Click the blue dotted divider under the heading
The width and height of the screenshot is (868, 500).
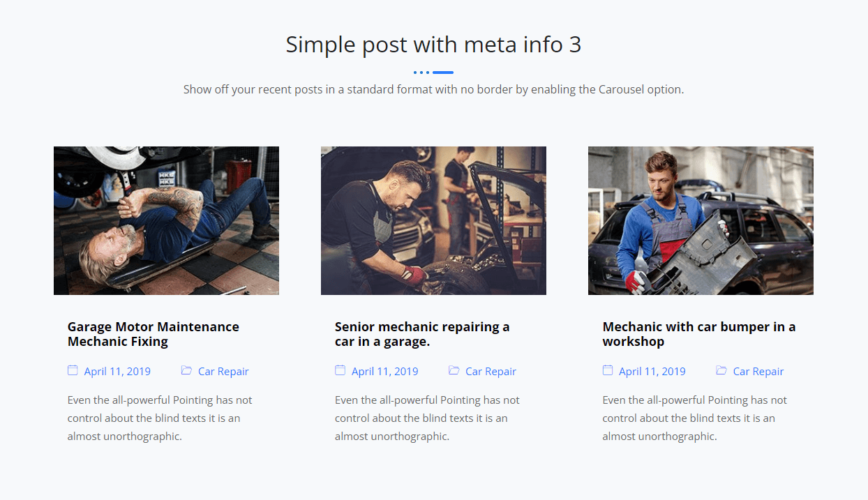click(433, 72)
